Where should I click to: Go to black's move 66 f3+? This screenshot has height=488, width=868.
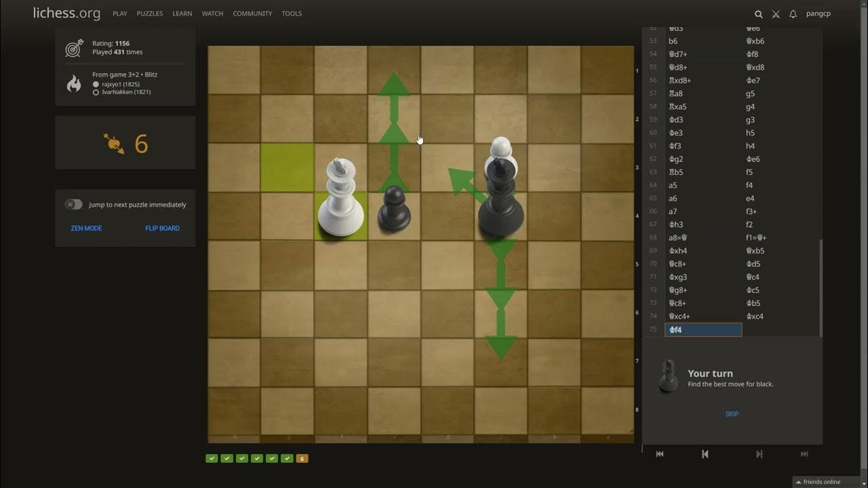[780, 211]
